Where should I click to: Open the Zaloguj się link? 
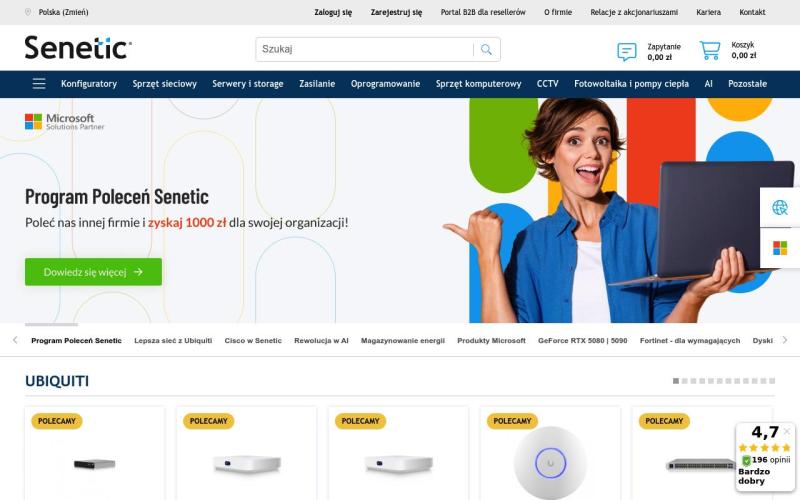[x=333, y=12]
